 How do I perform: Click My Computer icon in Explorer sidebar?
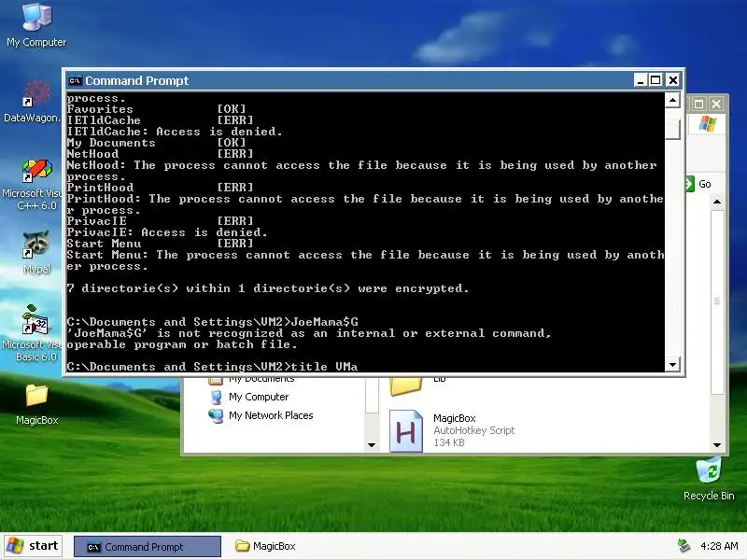point(217,397)
